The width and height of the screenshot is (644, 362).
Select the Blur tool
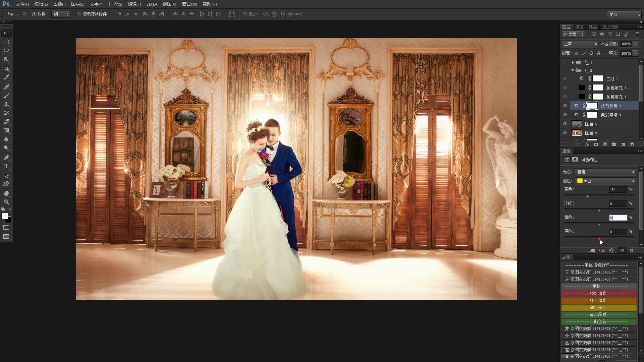6,139
